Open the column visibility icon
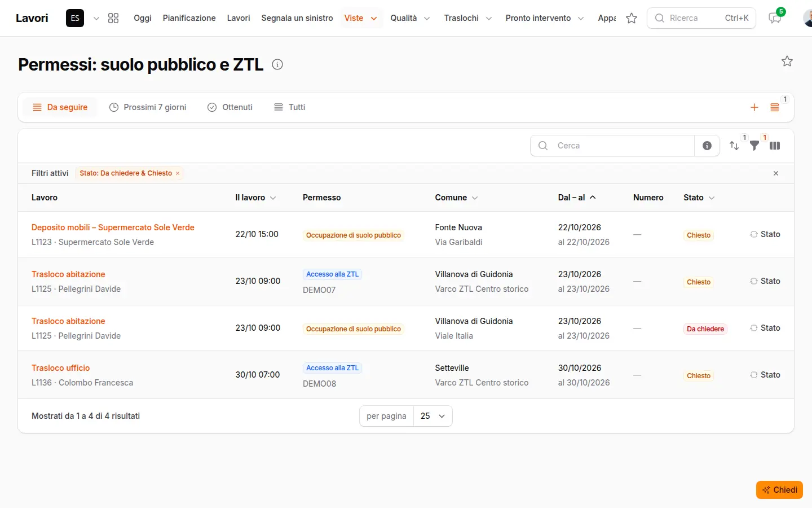The height and width of the screenshot is (508, 812). click(775, 146)
